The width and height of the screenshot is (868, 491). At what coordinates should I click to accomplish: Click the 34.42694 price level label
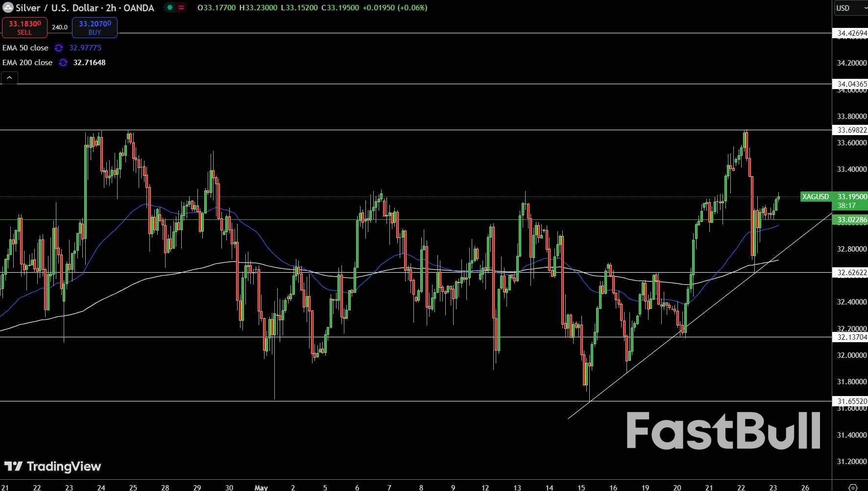point(851,33)
